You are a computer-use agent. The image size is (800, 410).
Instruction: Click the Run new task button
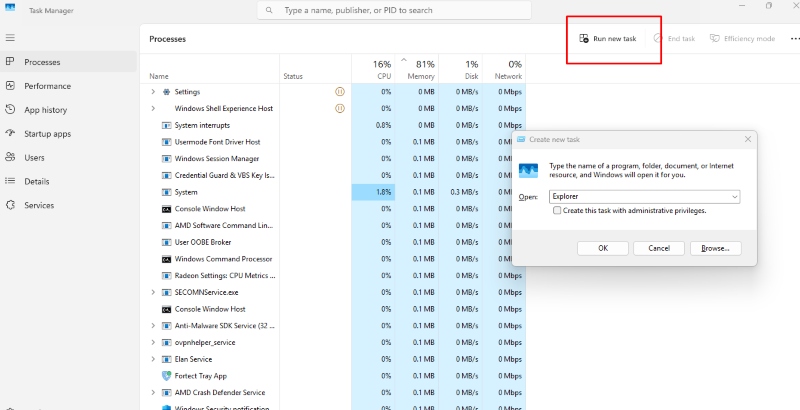point(608,39)
